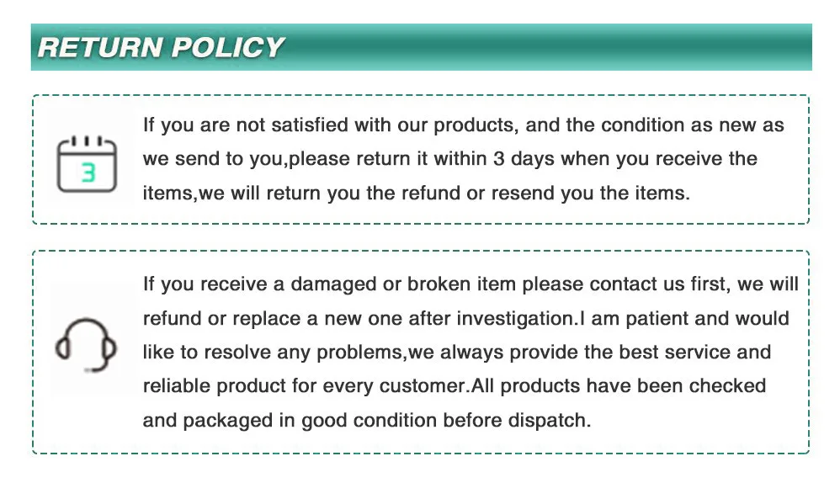Click the empty teal area of the header banner
Viewport: 840px width, 504px height.
pyautogui.click(x=546, y=47)
